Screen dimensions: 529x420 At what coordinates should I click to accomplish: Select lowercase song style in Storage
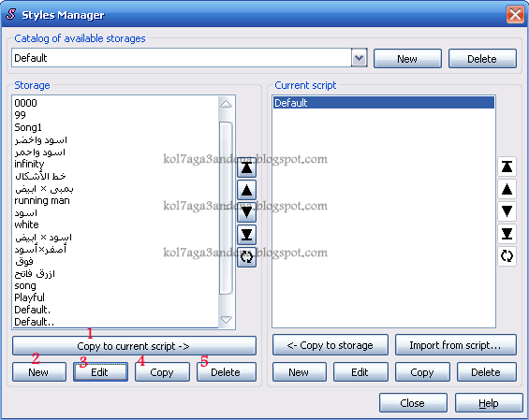pos(115,285)
